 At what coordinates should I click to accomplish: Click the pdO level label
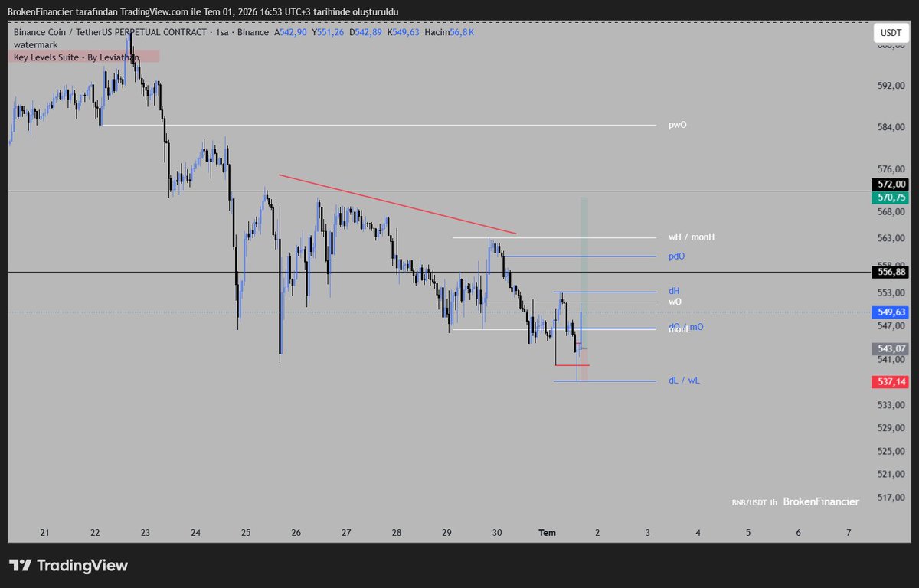point(676,256)
